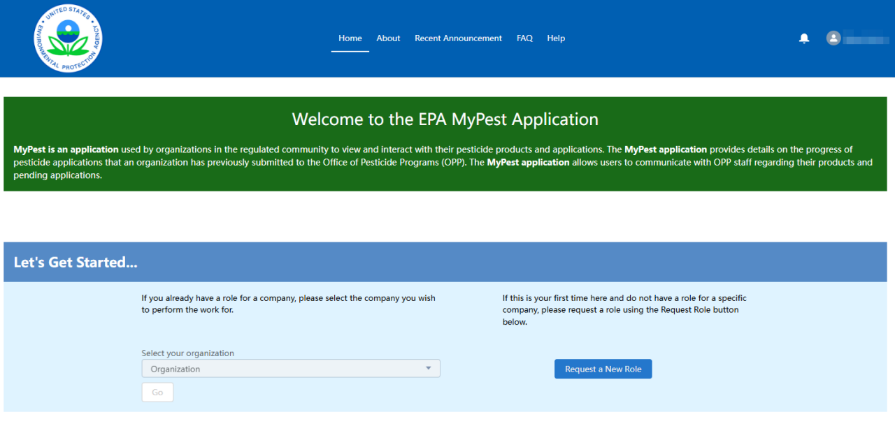Open the user profile avatar
Viewport: 896px width, 427px height.
pos(833,38)
